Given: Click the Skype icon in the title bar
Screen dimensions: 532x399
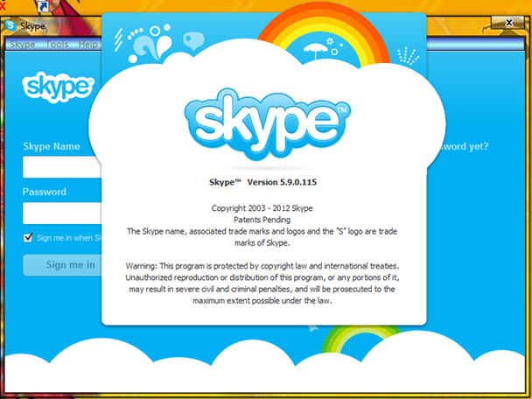Looking at the screenshot, I should 10,25.
